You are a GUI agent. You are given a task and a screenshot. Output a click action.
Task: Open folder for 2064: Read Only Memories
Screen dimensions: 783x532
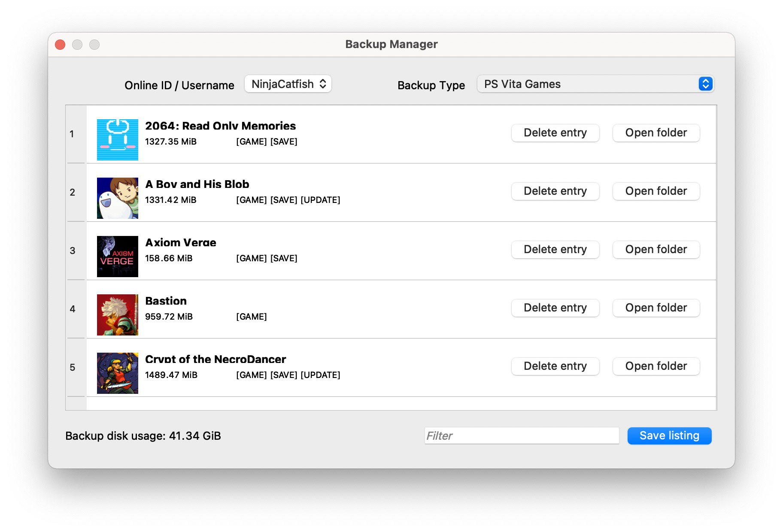click(656, 133)
